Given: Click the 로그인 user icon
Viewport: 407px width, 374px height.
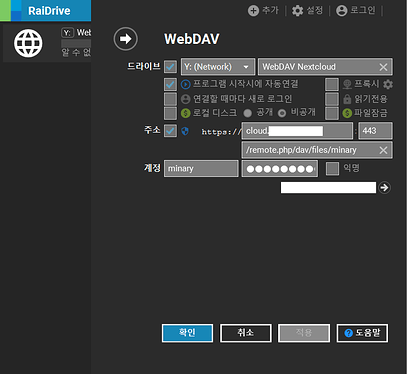Looking at the screenshot, I should point(342,11).
